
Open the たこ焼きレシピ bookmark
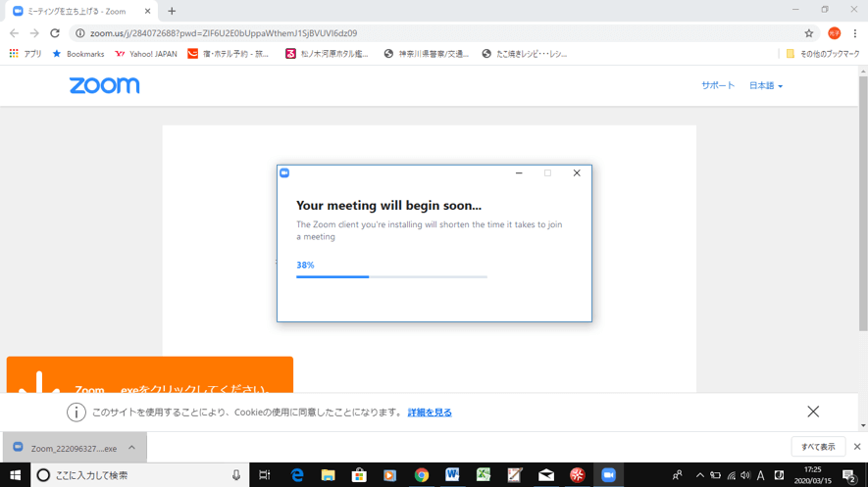525,54
